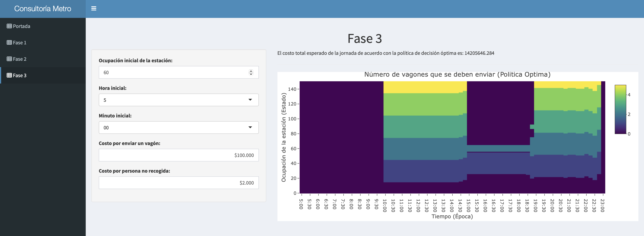644x236 pixels.
Task: Focus the Ocupación inicial de la estación input
Action: coord(173,73)
